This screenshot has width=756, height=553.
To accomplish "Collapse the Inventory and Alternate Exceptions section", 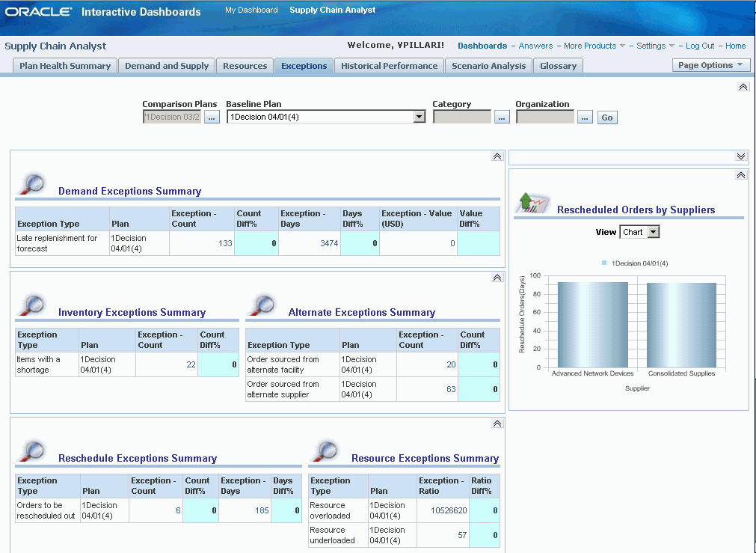I will pos(497,278).
